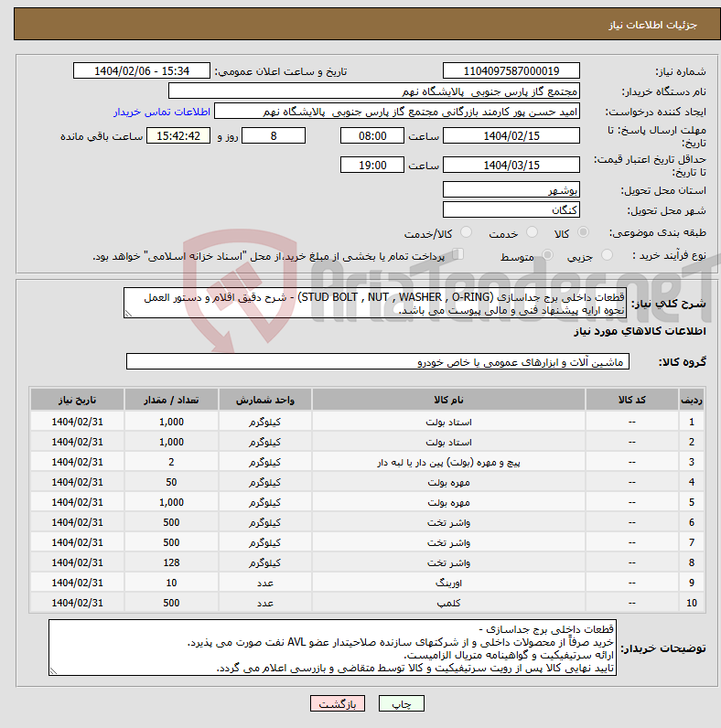Click the بازگشت back button

click(338, 703)
